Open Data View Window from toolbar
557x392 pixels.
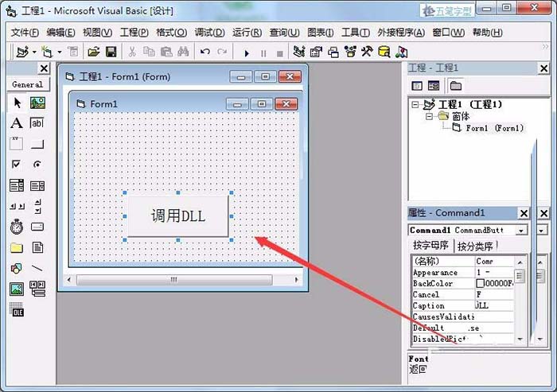pyautogui.click(x=384, y=52)
